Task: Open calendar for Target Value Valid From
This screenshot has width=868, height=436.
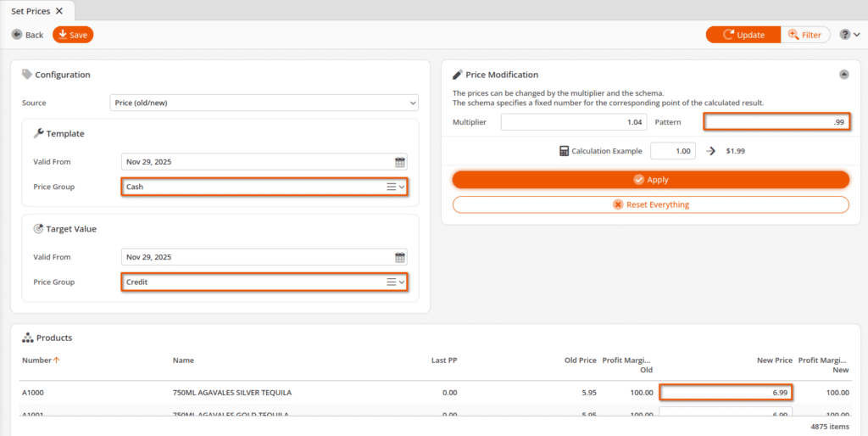Action: pos(400,257)
